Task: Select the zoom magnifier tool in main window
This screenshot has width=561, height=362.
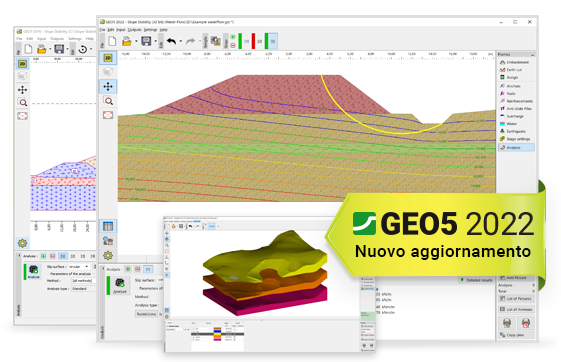Action: pos(108,101)
